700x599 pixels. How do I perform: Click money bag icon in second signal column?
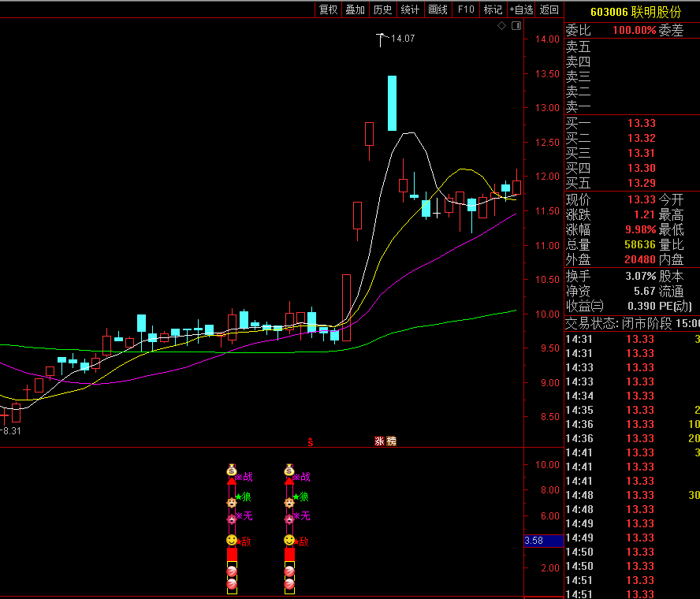point(289,470)
